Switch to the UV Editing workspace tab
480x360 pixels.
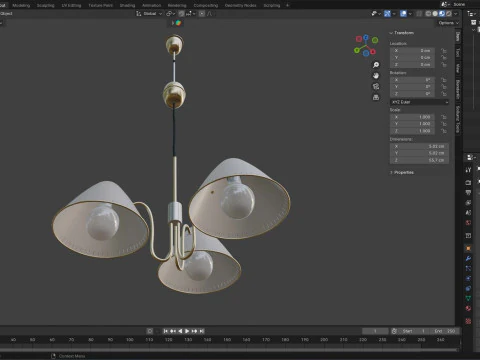71,5
